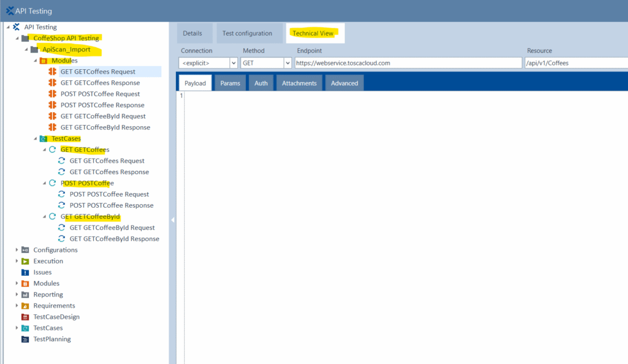The width and height of the screenshot is (628, 364).
Task: Click the POST POSTCoffee Response module icon
Action: (53, 105)
